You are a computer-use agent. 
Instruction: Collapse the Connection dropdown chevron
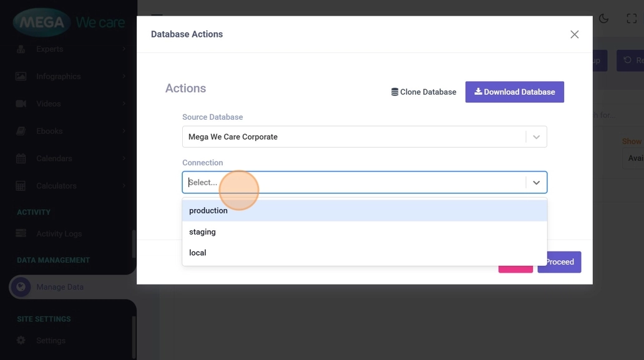536,183
